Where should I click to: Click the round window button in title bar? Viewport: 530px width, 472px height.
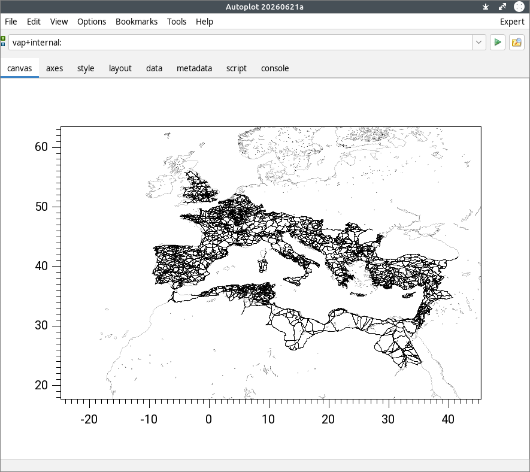coord(519,7)
